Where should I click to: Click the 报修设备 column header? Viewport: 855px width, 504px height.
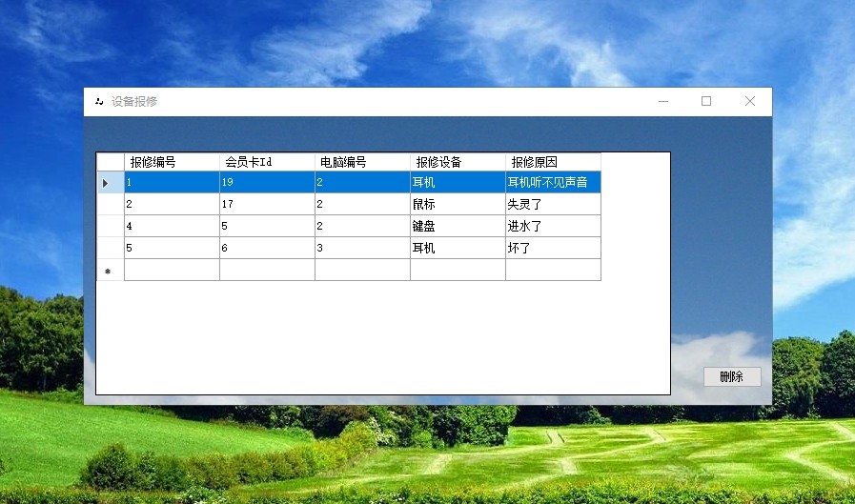[x=458, y=162]
